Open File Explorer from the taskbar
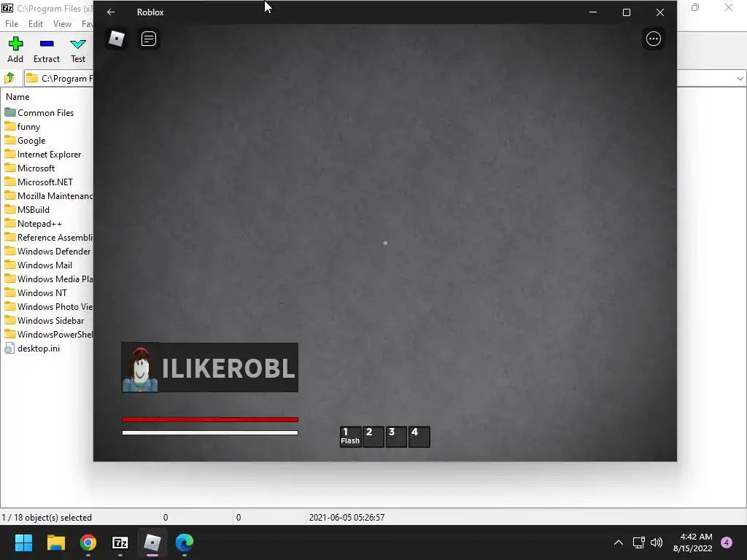 click(55, 542)
